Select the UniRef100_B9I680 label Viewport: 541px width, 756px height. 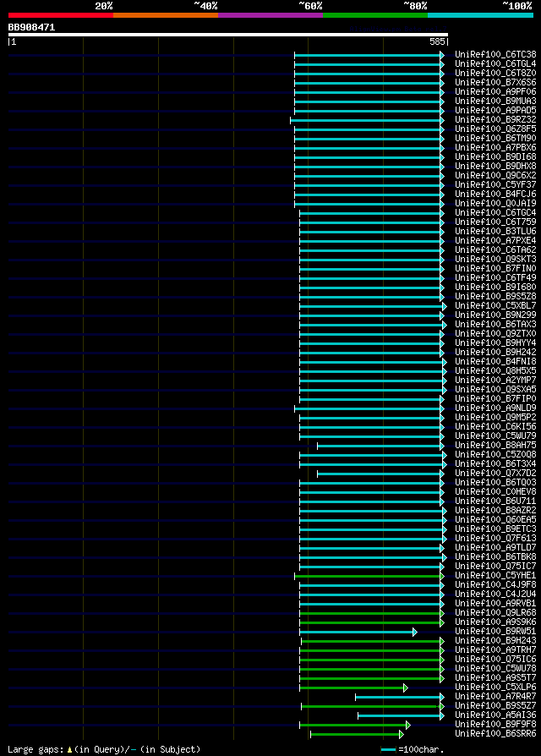tap(495, 287)
